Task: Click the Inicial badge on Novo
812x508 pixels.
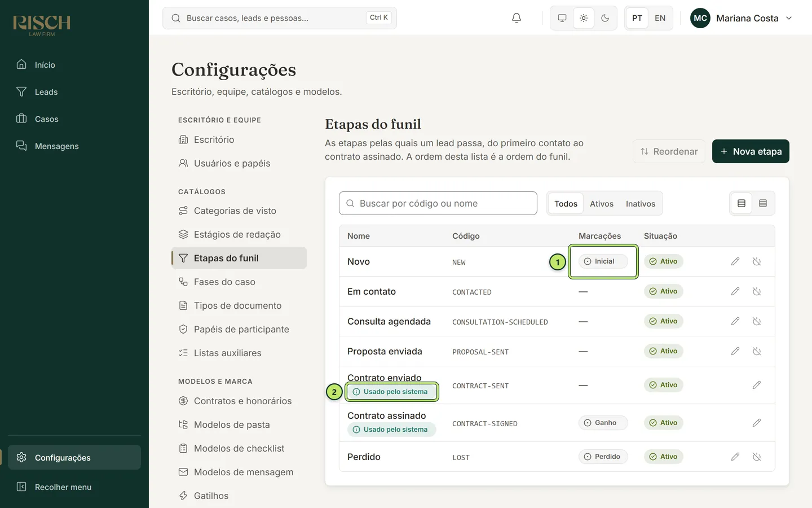Action: (x=603, y=261)
